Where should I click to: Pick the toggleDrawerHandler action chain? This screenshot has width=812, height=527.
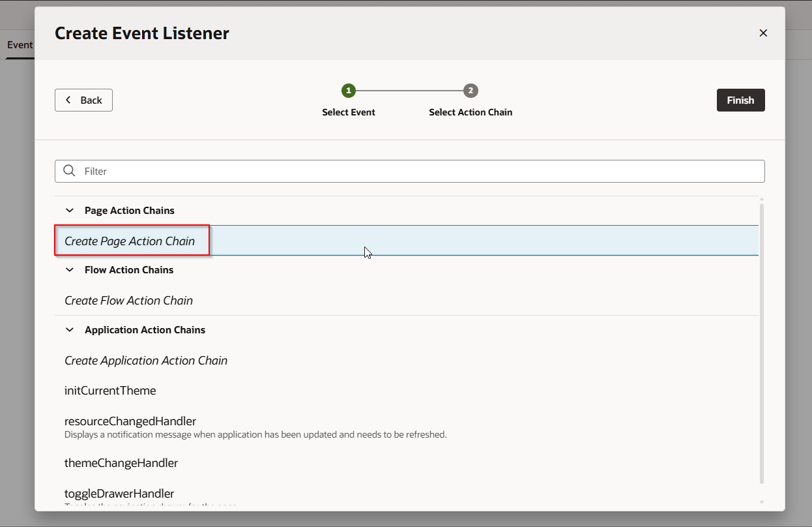[x=119, y=494]
